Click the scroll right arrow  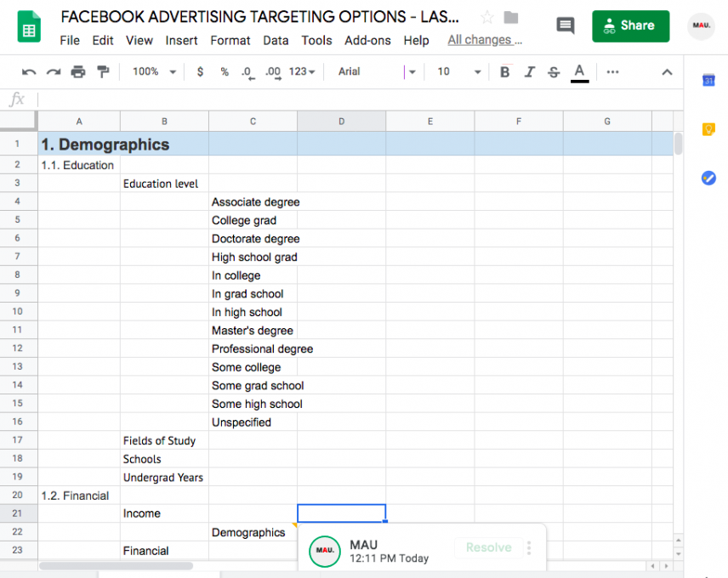tap(666, 566)
